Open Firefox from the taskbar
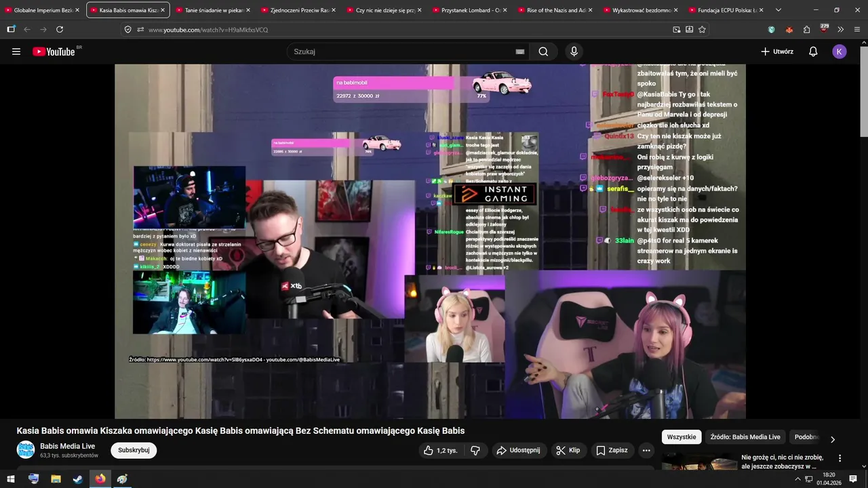This screenshot has width=868, height=488. click(x=100, y=479)
